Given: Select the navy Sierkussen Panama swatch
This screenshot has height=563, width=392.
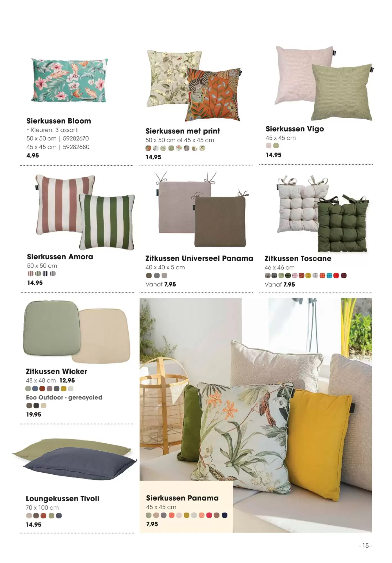Looking at the screenshot, I should [225, 515].
